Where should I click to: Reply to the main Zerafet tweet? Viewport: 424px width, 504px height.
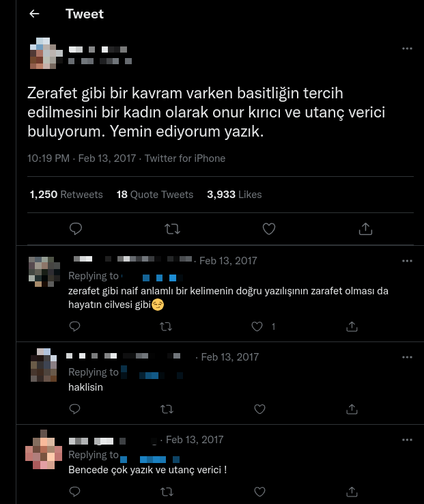pyautogui.click(x=76, y=229)
